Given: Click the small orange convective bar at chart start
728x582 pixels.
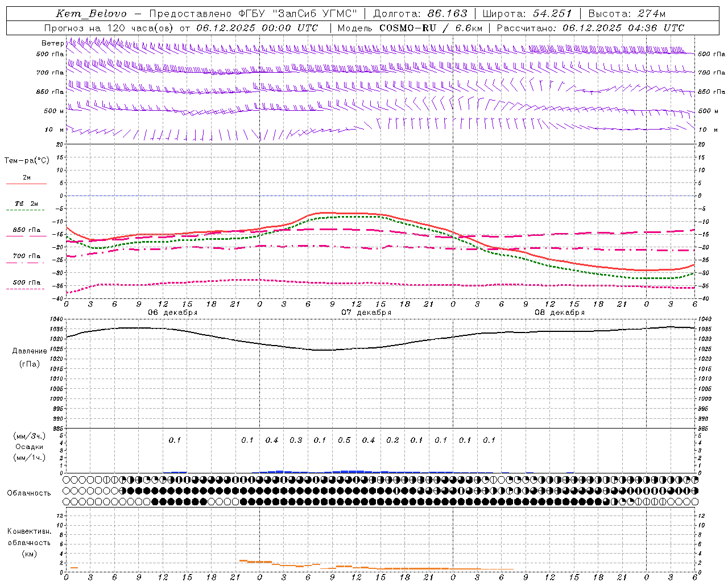Looking at the screenshot, I should click(x=74, y=568).
